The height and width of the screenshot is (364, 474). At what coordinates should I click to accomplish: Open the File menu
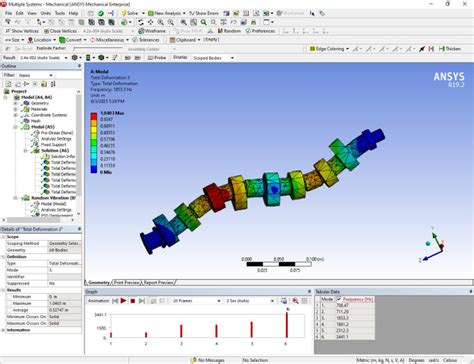pyautogui.click(x=8, y=13)
